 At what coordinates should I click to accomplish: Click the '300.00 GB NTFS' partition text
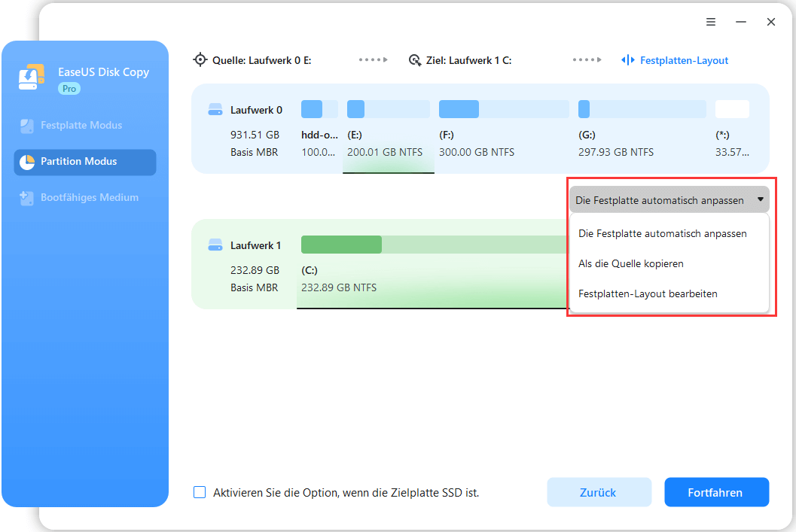[477, 152]
